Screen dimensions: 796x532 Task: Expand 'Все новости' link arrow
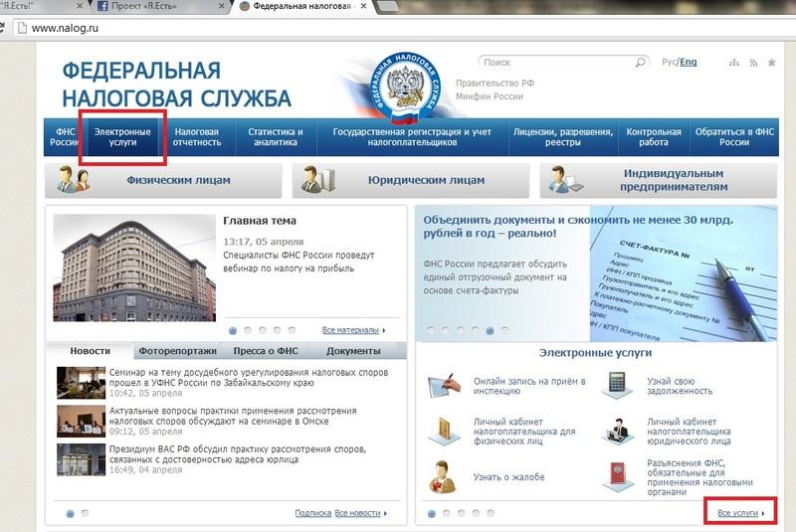[385, 513]
